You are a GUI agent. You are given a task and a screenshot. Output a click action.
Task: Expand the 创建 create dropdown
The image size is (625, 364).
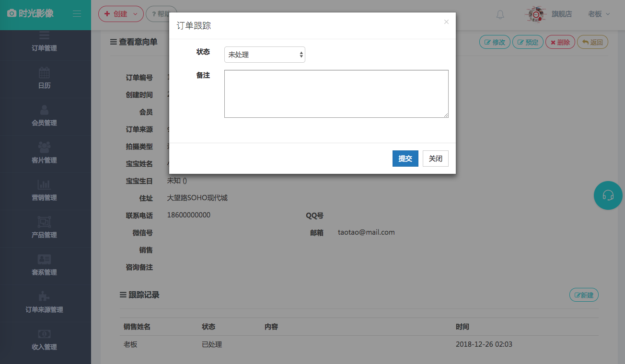[121, 14]
